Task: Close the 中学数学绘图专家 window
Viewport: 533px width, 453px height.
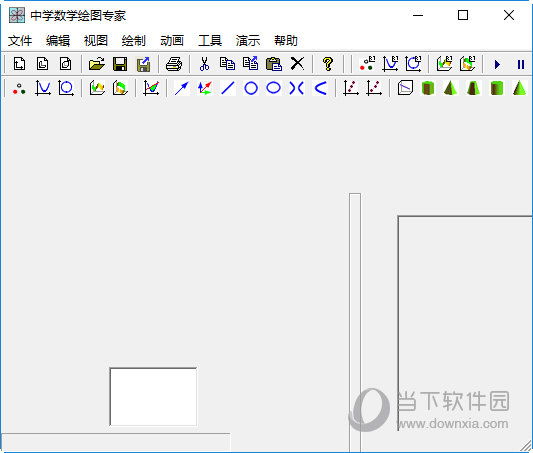Action: 509,15
